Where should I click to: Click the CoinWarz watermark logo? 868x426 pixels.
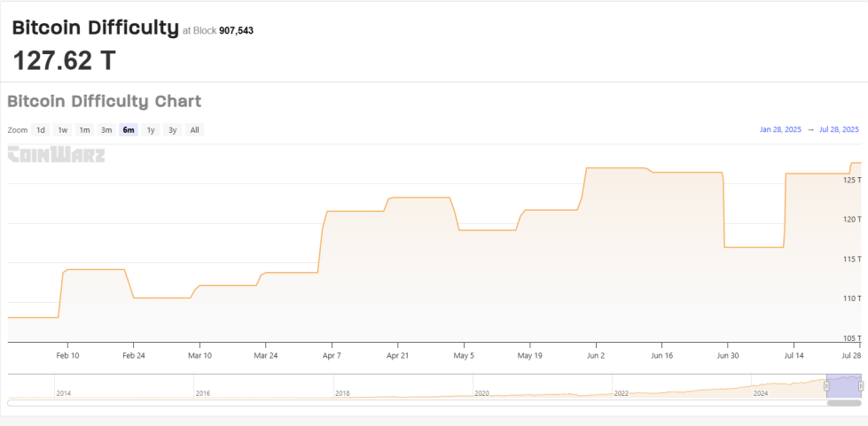pos(57,156)
